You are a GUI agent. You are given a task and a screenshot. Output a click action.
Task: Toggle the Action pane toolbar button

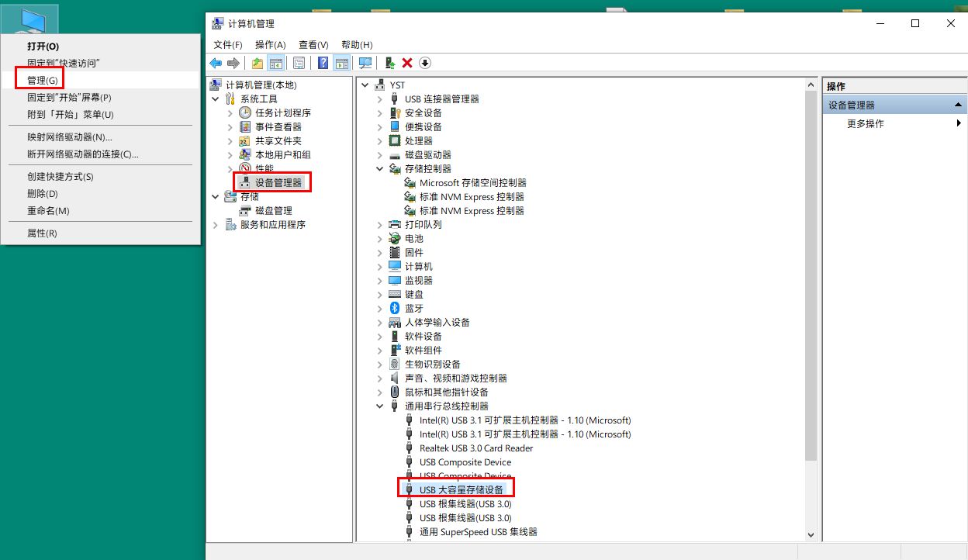click(x=341, y=63)
